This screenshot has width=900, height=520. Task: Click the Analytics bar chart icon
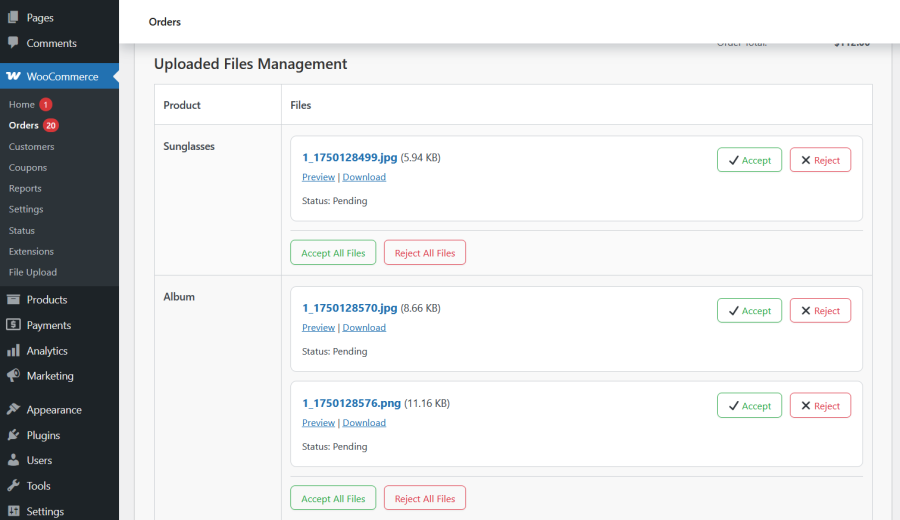click(x=13, y=351)
